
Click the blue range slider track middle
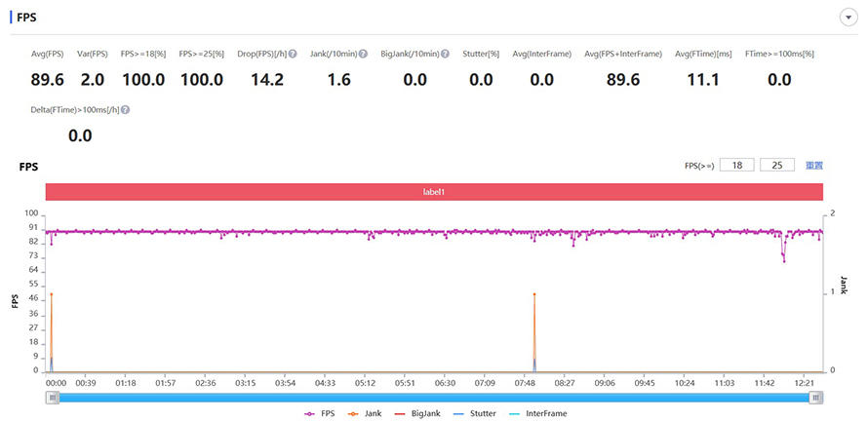click(434, 397)
